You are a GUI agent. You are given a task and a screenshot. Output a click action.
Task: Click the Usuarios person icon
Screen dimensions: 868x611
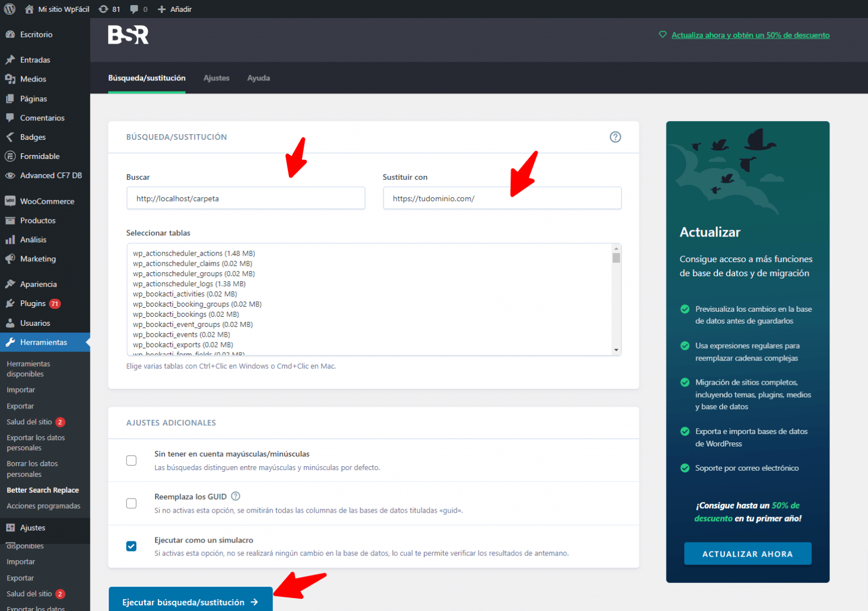(x=10, y=323)
